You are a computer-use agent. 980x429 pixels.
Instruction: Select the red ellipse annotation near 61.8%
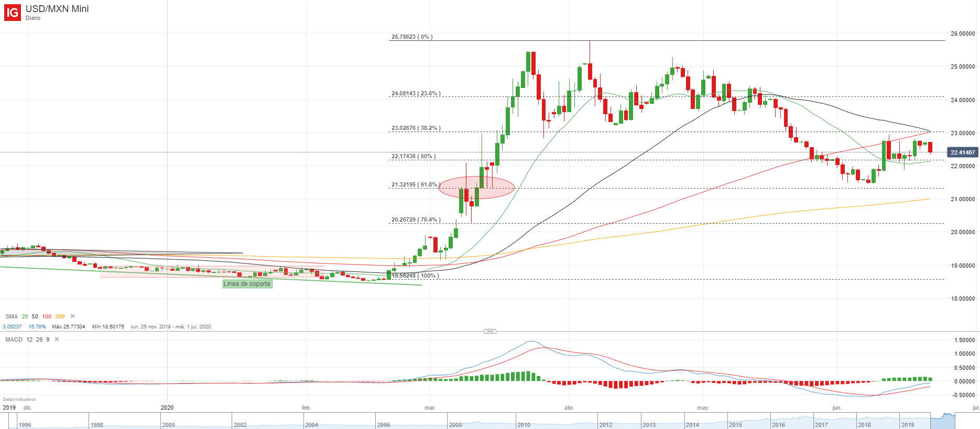click(x=476, y=188)
